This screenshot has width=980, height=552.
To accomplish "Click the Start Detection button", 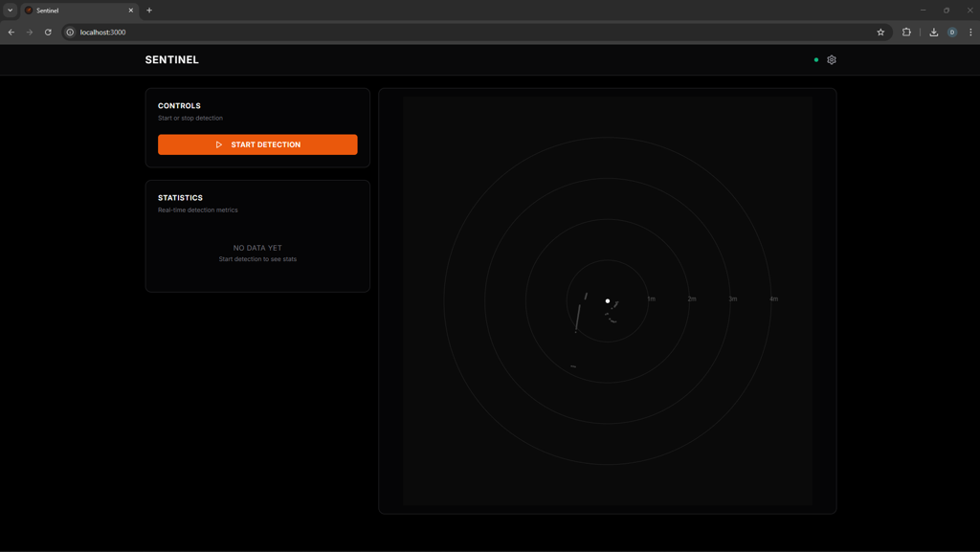I will coord(257,144).
